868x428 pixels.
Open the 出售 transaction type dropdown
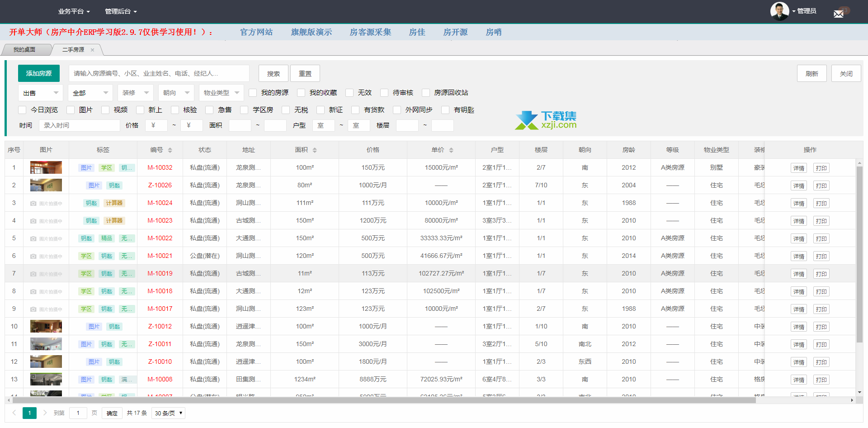click(41, 93)
